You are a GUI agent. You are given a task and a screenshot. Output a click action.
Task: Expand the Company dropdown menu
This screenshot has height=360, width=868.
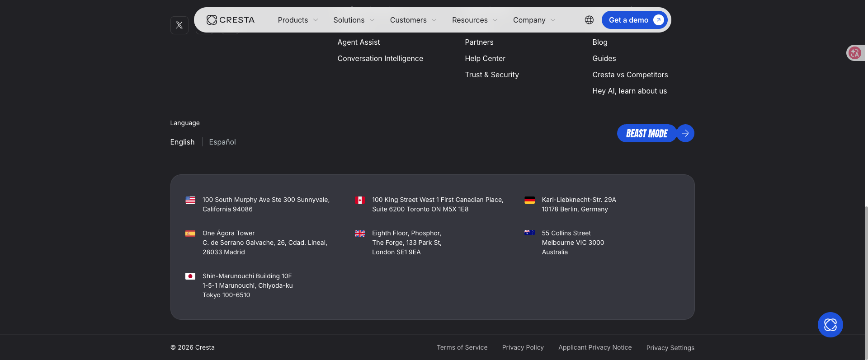[x=534, y=20]
